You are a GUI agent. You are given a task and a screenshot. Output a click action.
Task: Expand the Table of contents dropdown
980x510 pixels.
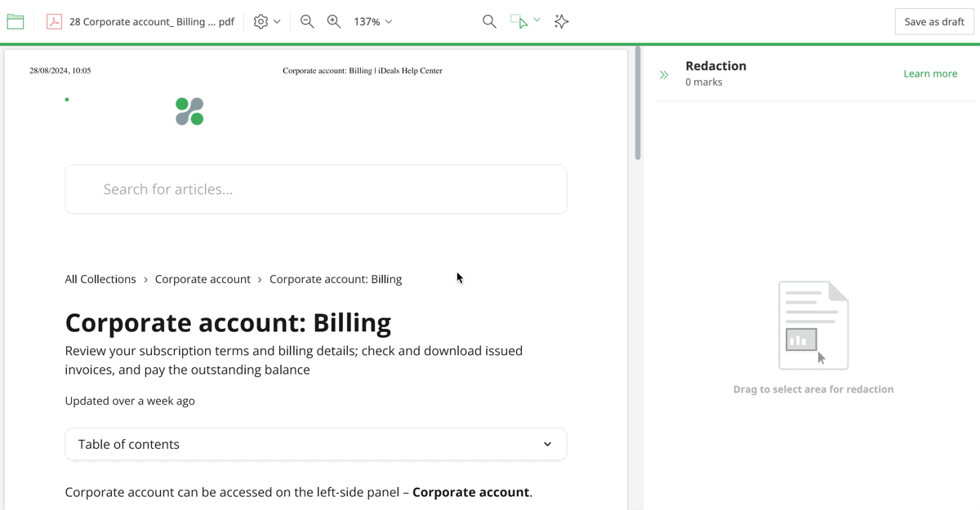click(316, 444)
